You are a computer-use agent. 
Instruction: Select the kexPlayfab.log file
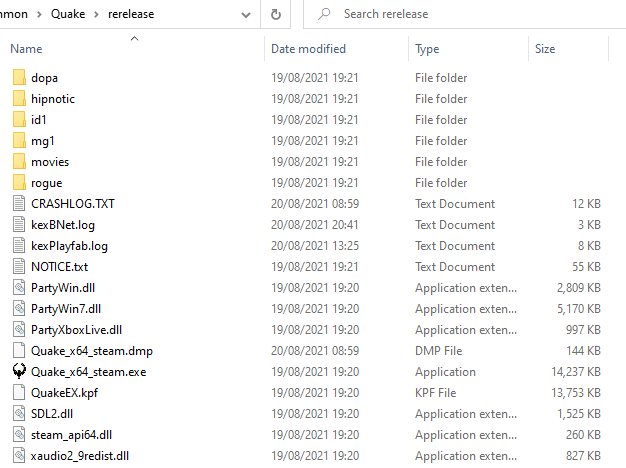click(69, 245)
